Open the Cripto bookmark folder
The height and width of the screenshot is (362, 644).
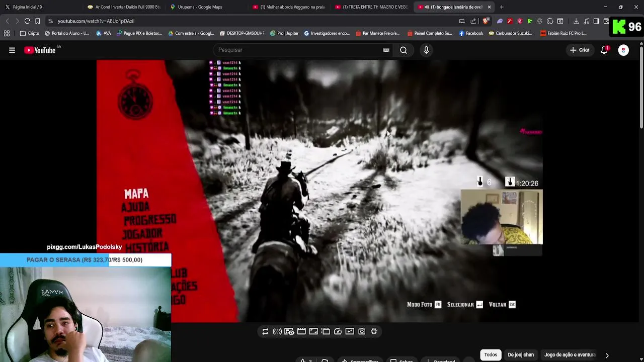[30, 33]
